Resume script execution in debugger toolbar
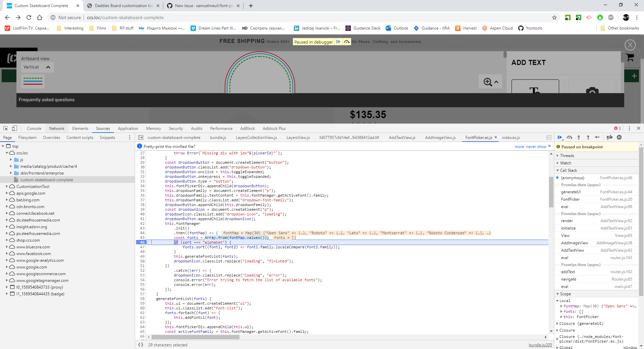The image size is (644, 349). [560, 137]
